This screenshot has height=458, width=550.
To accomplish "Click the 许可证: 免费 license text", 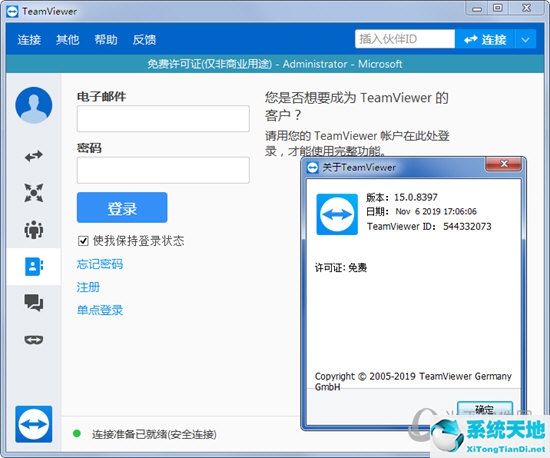I will coord(341,268).
